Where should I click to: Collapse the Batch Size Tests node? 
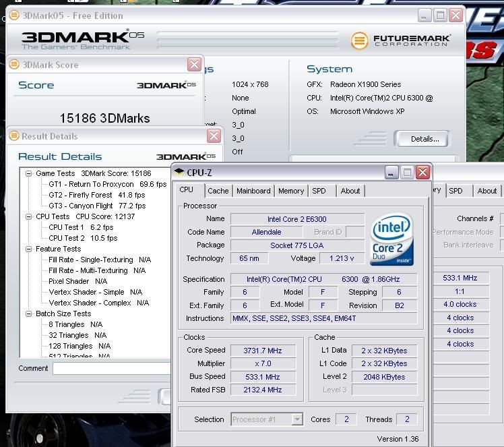pos(29,314)
